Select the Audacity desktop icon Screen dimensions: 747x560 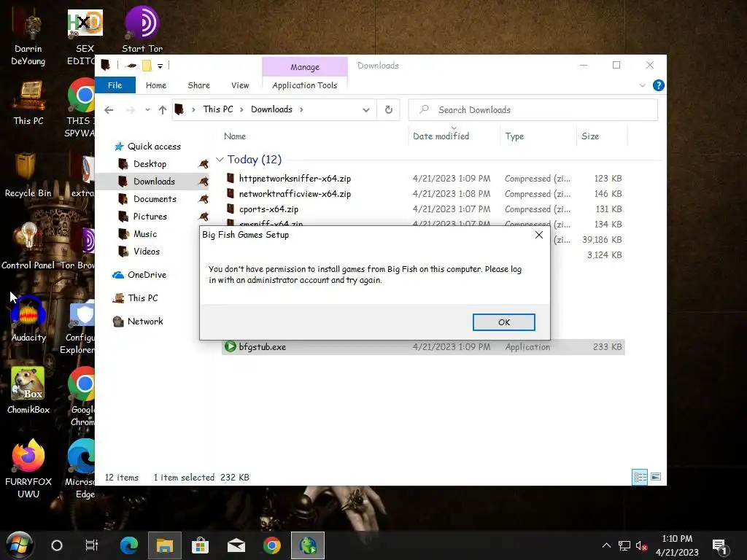tap(28, 319)
